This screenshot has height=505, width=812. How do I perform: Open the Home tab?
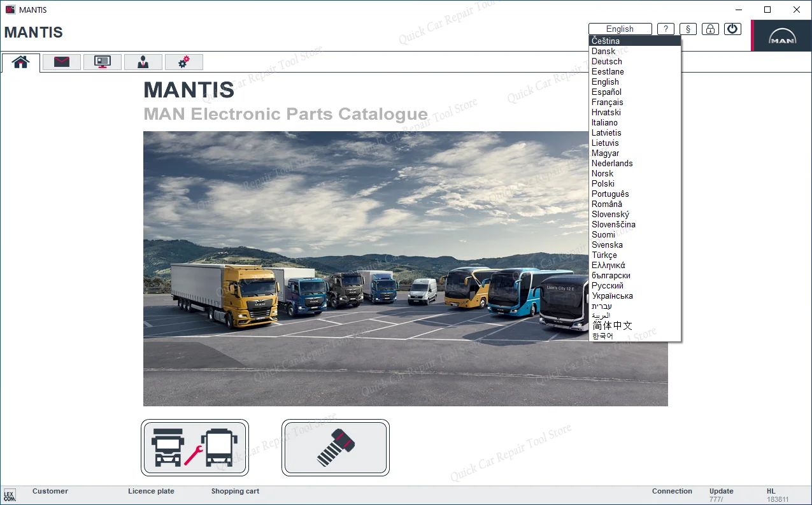[x=21, y=62]
